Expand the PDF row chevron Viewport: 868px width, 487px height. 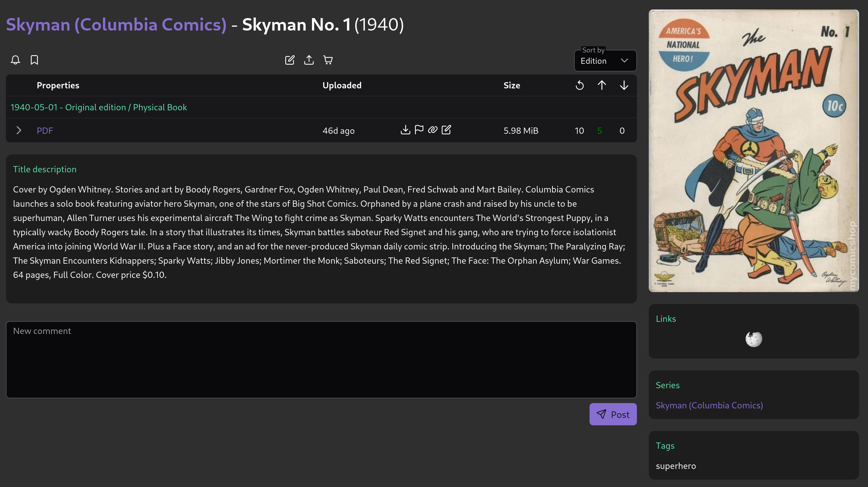coord(19,130)
